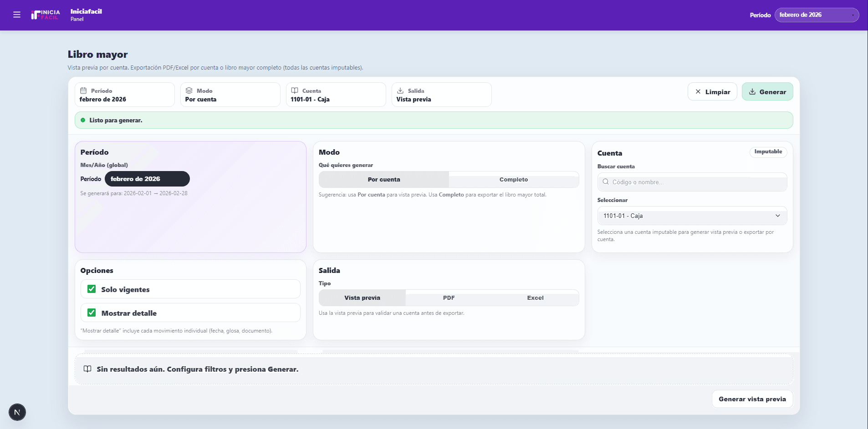Screen dimensions: 868x429
Task: Click the Generar vista previa button
Action: [752, 399]
